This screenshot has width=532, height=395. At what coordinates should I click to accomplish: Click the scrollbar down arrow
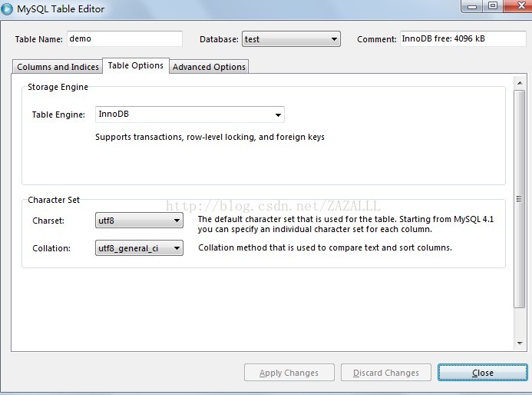520,343
